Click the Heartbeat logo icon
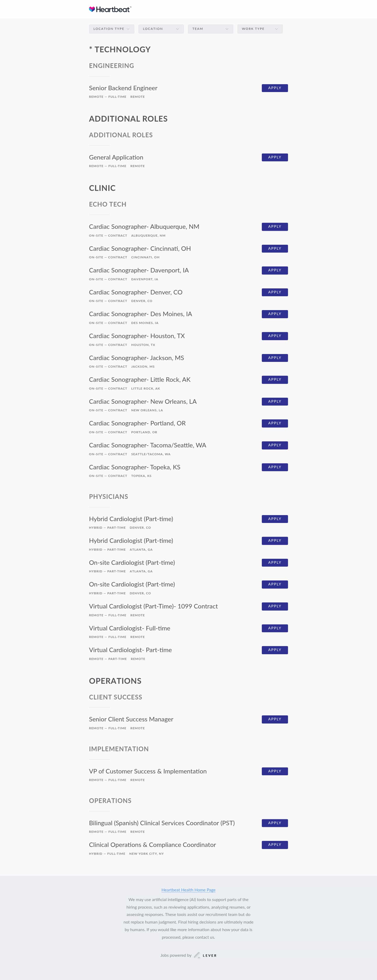The height and width of the screenshot is (980, 377). (x=92, y=9)
